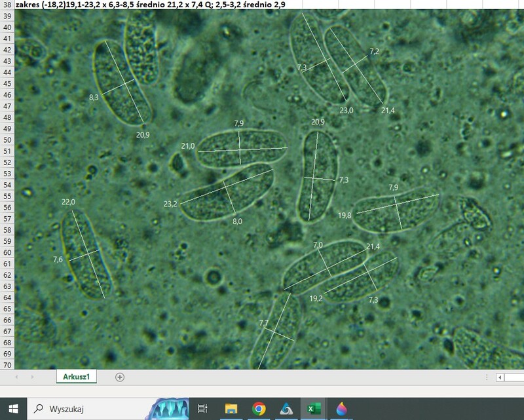Launch Google Chrome from the taskbar
524x420 pixels.
[x=259, y=409]
